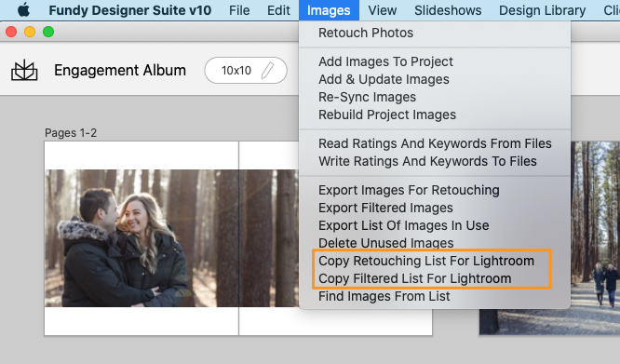This screenshot has width=620, height=364.
Task: Select Delete Unused Images
Action: [x=435, y=243]
